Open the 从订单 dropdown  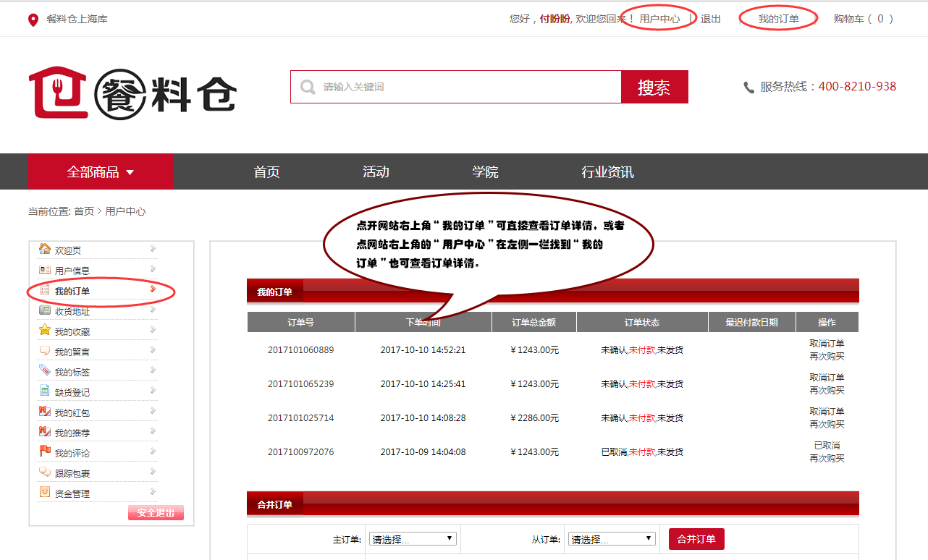pyautogui.click(x=612, y=539)
